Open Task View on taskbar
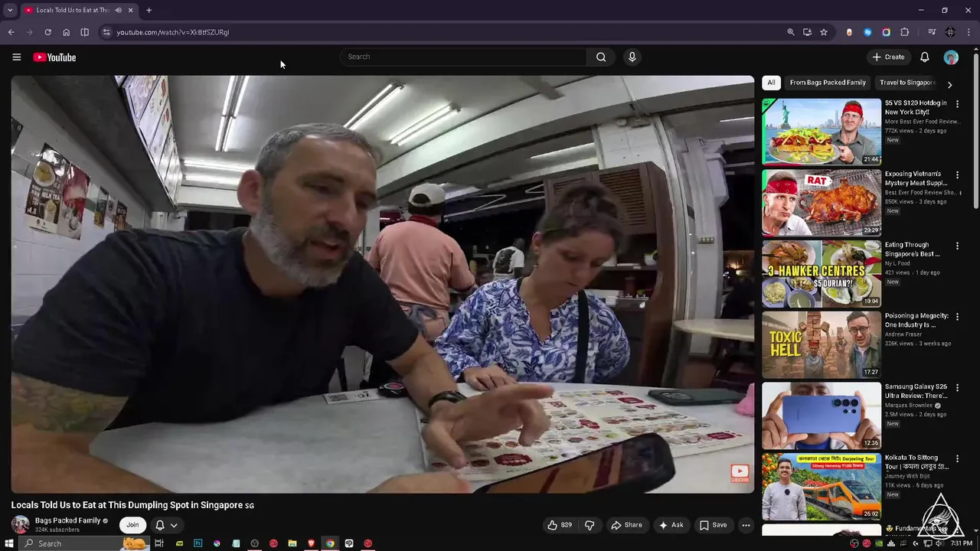 [x=159, y=543]
